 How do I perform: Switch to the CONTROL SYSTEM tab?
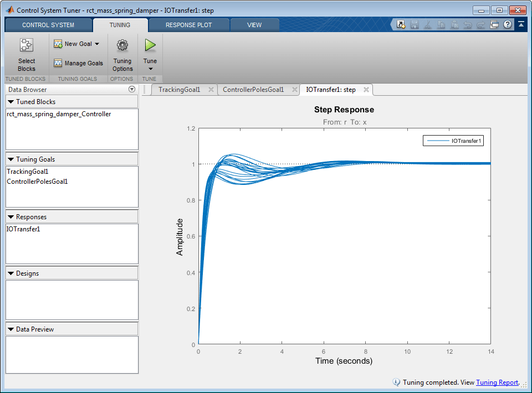pyautogui.click(x=48, y=25)
